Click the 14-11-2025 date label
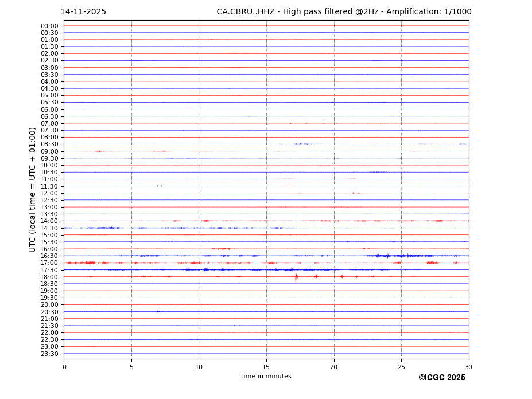The image size is (532, 399). pos(83,12)
